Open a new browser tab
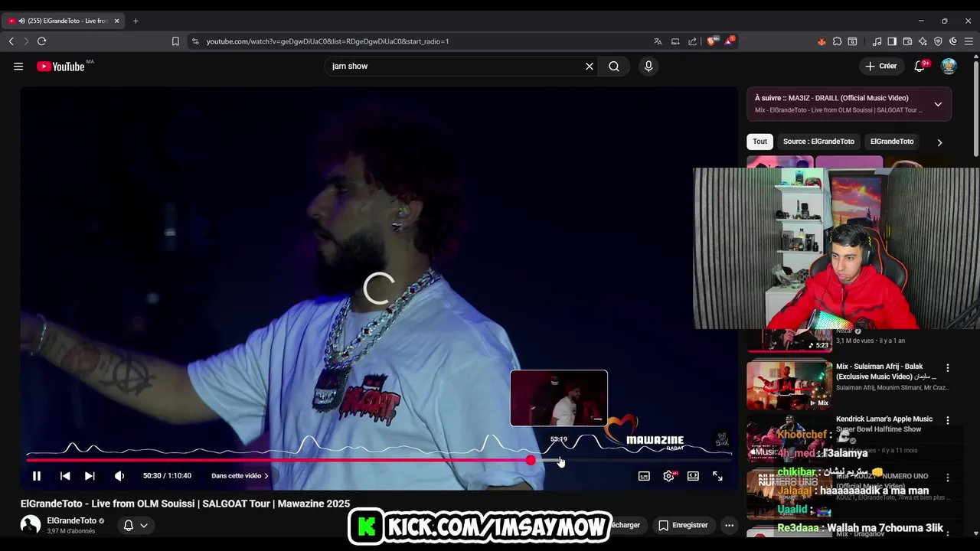The image size is (980, 551). [x=136, y=21]
